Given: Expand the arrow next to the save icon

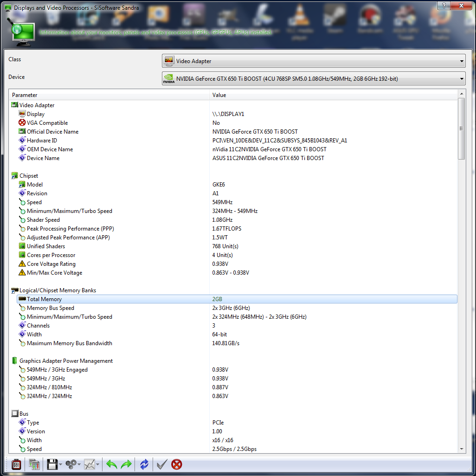Looking at the screenshot, I should 61,464.
